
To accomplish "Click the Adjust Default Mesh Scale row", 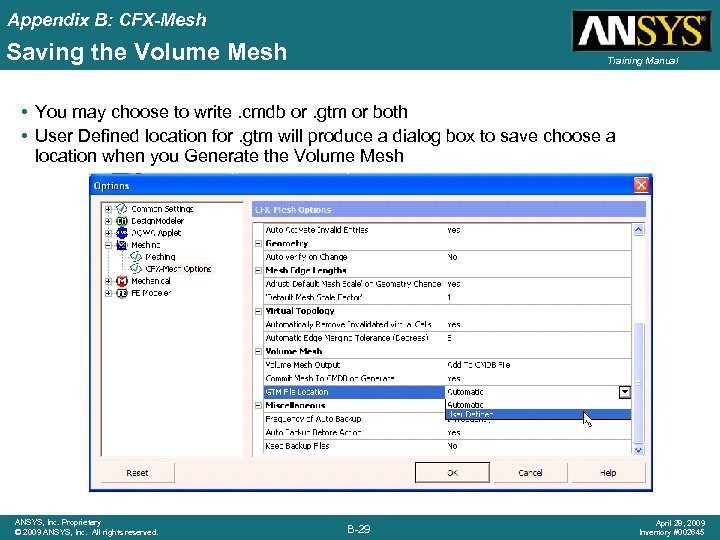I will click(x=447, y=284).
